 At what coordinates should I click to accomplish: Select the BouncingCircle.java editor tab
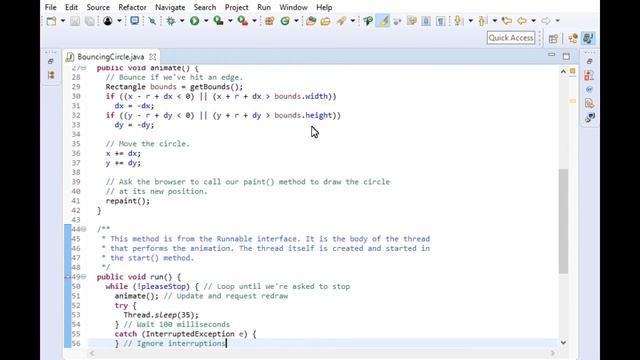click(x=110, y=57)
